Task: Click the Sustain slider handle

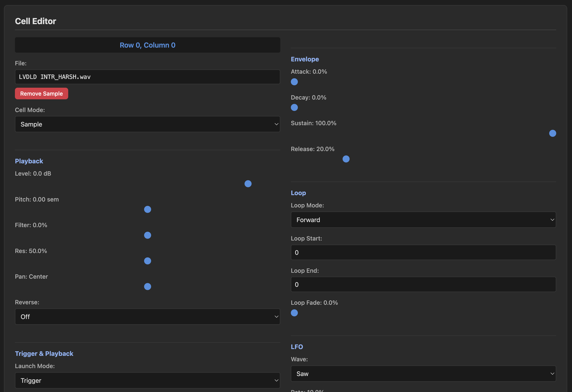Action: click(x=552, y=133)
